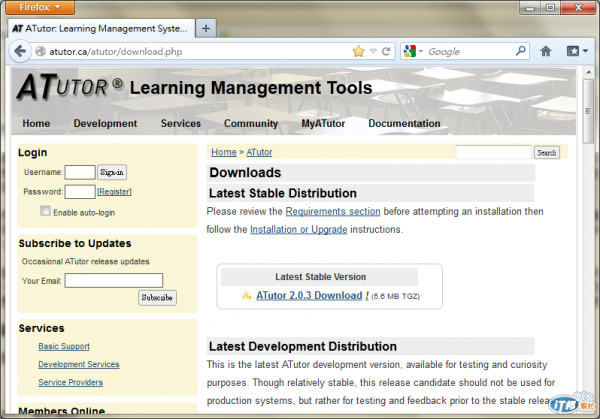Bookmark this page with the star icon
The height and width of the screenshot is (419, 600).
coord(359,51)
